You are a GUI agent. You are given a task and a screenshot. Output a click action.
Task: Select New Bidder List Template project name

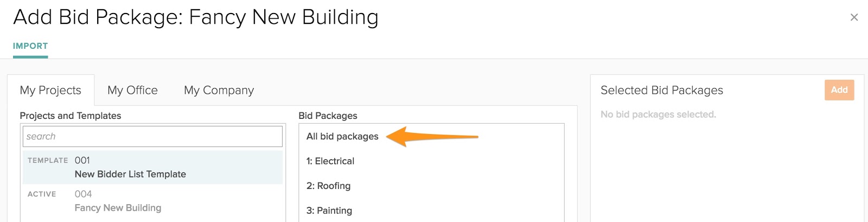pos(130,174)
